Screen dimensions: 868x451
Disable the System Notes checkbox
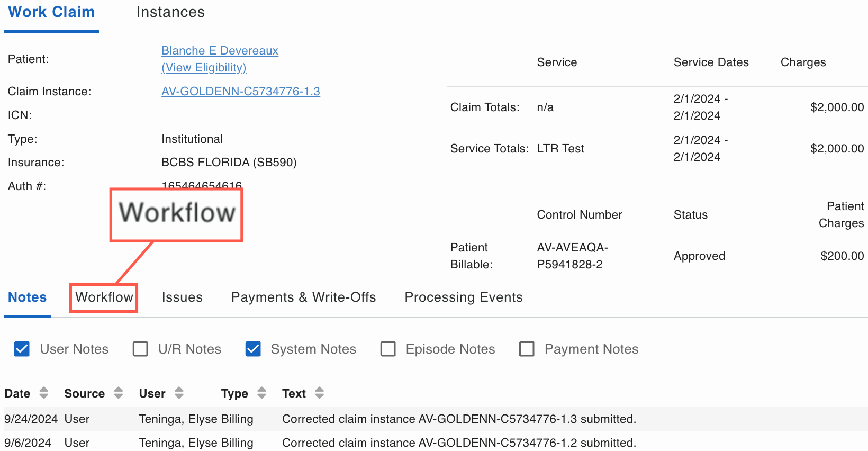tap(253, 349)
